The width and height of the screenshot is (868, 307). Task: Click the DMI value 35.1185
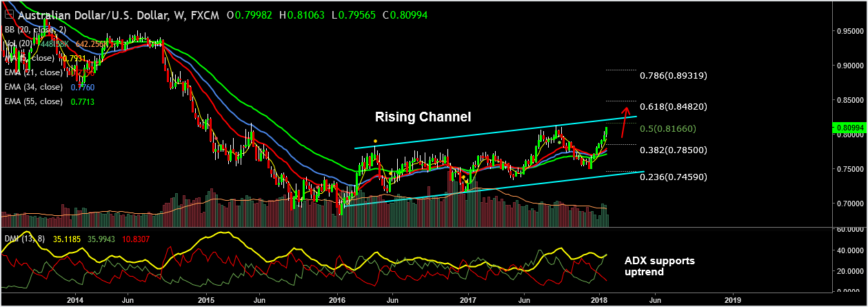67,239
